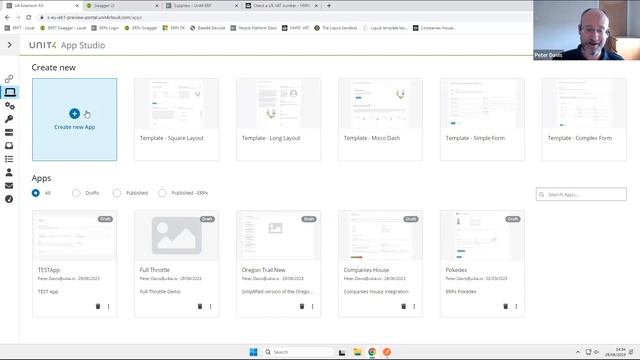
Task: Open Companies House more options kebab menu
Action: coord(414,306)
